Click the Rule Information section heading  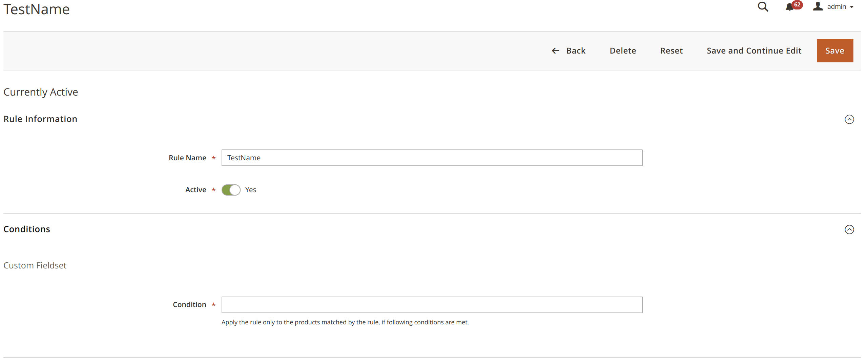(40, 119)
